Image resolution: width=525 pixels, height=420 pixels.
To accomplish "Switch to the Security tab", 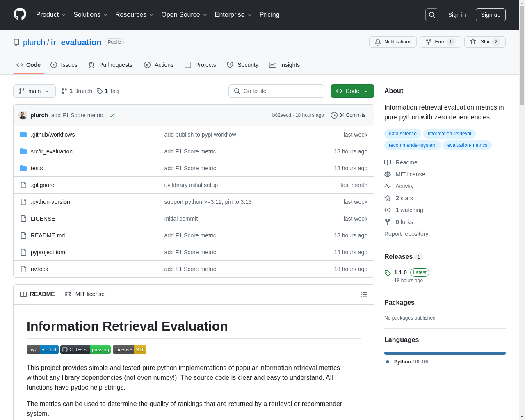I will [243, 65].
